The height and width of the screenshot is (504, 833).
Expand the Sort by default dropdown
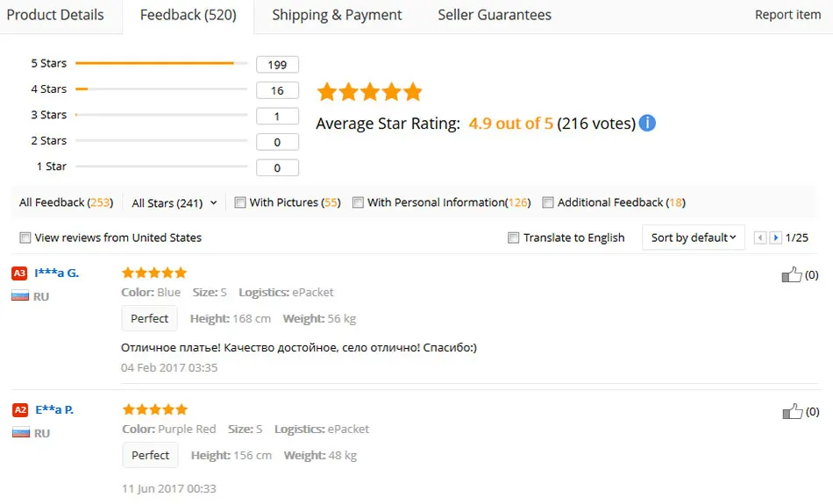tap(694, 238)
